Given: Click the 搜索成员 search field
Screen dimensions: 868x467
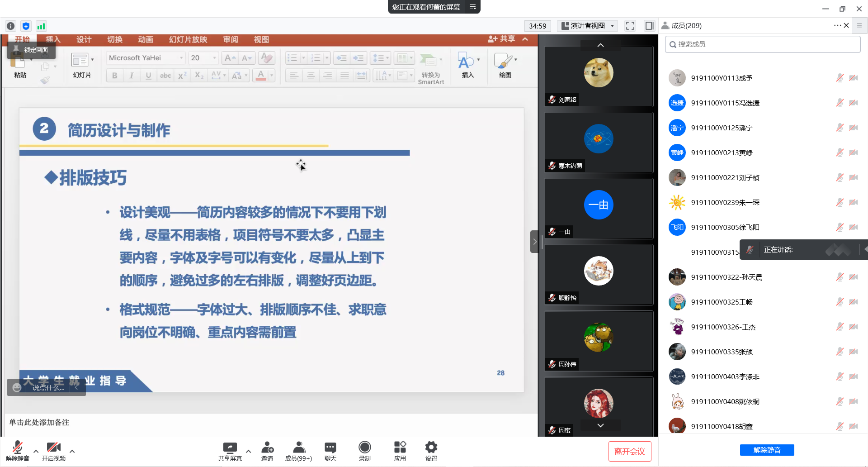Looking at the screenshot, I should tap(762, 44).
